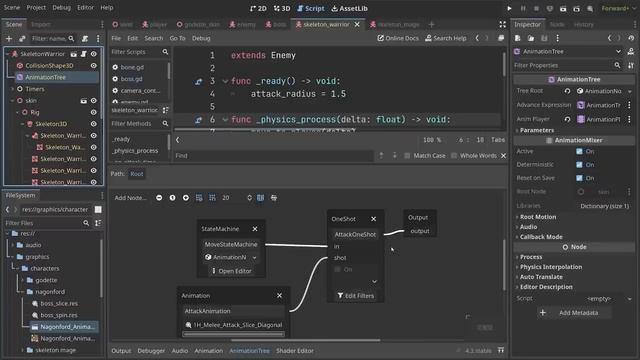Attach script icon in Scene dock toolbar
This screenshot has width=640, height=360.
tap(84, 38)
